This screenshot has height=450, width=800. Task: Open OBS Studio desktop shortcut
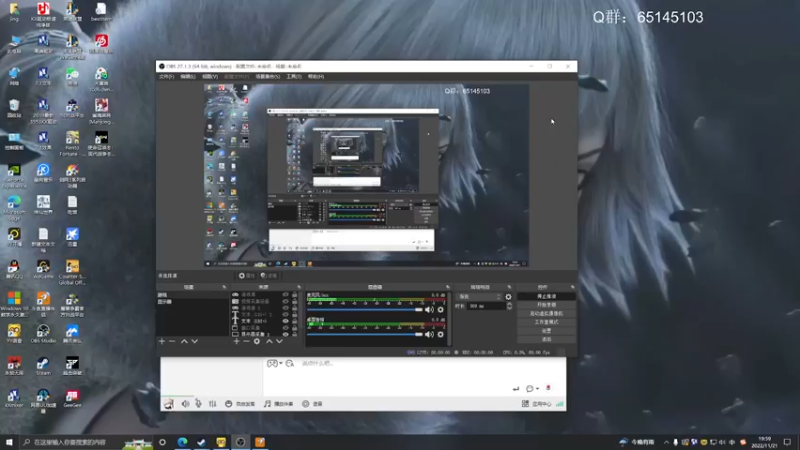43,334
